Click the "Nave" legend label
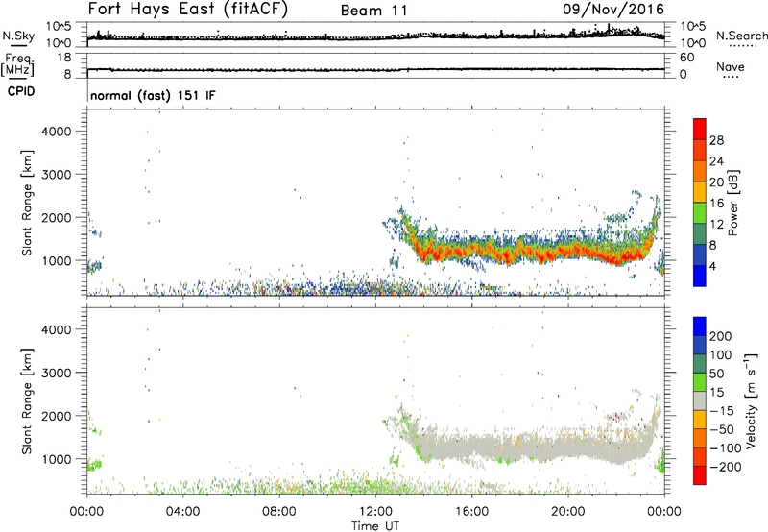This screenshot has height=532, width=768. click(731, 66)
